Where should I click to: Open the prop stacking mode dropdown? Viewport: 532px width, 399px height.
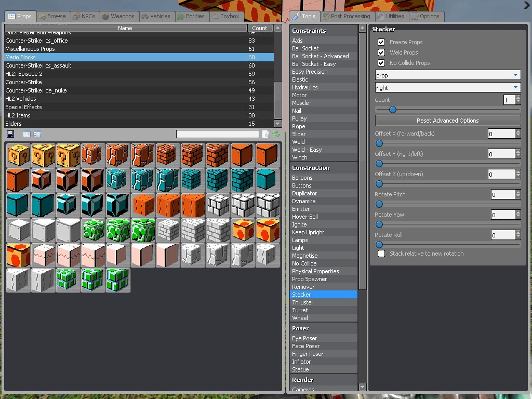447,75
